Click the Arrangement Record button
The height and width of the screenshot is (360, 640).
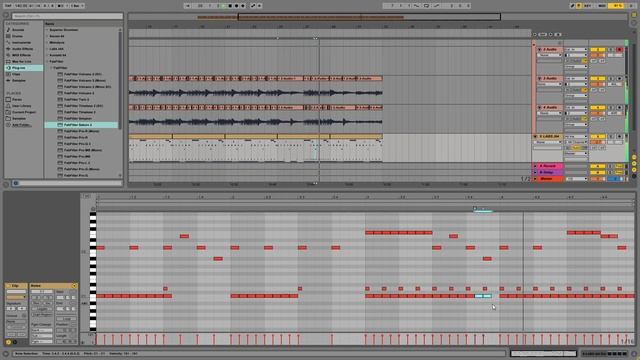[236, 6]
